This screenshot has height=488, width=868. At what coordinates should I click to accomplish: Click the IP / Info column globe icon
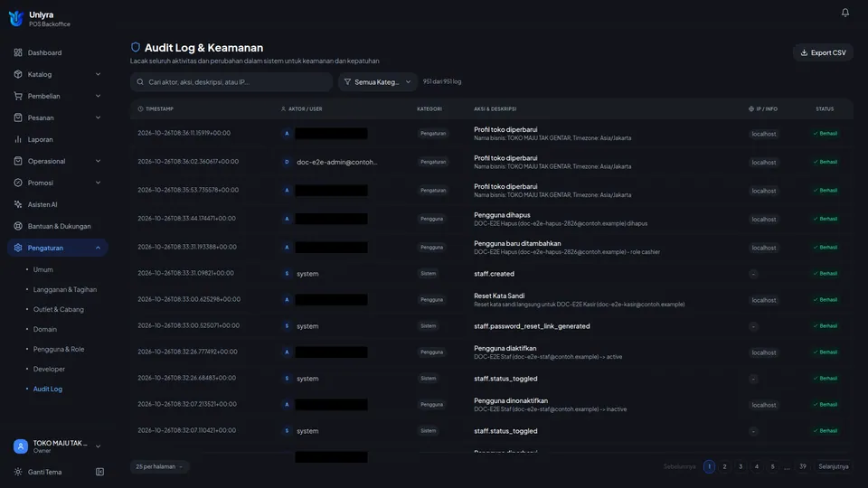[x=751, y=109]
